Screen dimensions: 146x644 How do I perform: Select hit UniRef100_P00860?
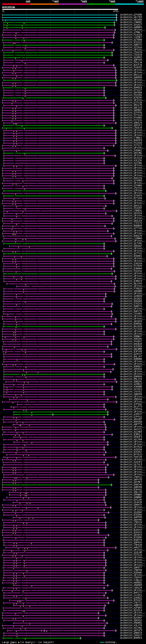click(131, 118)
